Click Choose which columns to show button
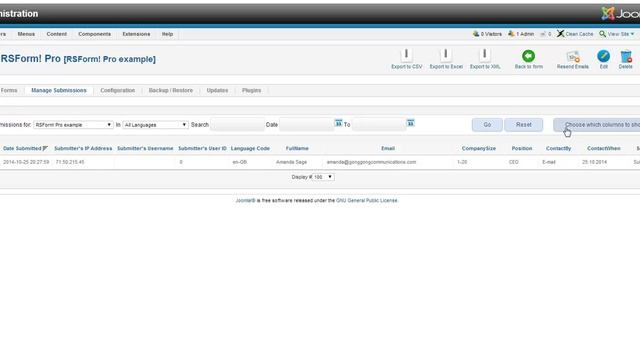 [x=597, y=124]
